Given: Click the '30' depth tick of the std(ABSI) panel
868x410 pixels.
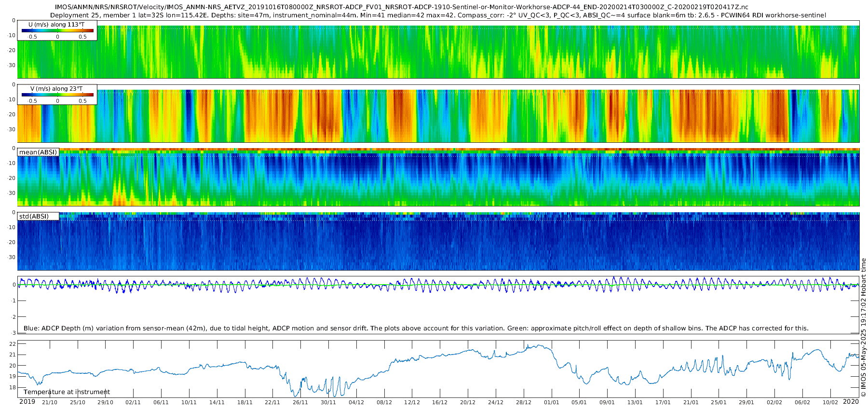Looking at the screenshot, I should tap(12, 257).
